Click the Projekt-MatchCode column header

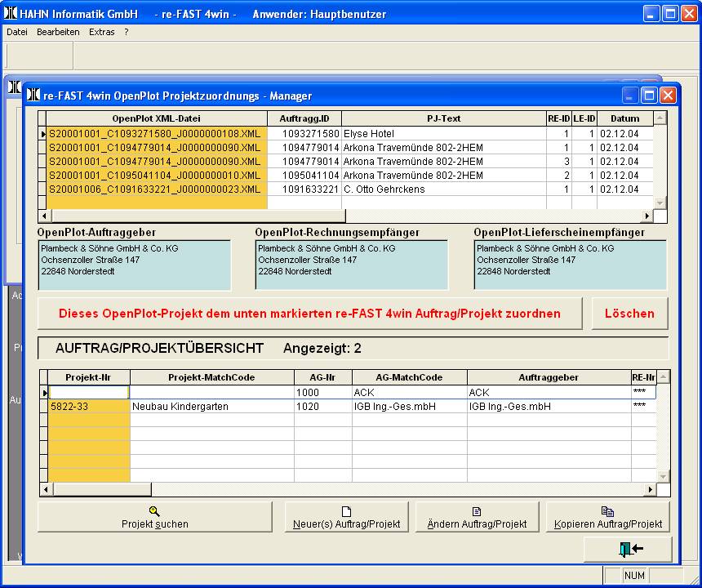211,377
